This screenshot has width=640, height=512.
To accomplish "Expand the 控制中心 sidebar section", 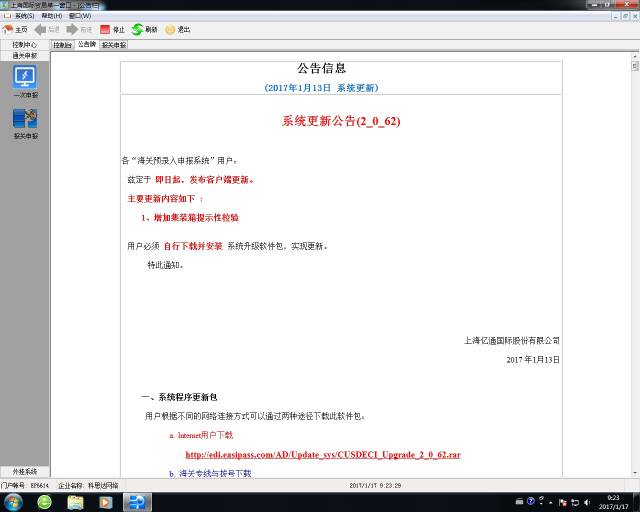I will point(24,45).
